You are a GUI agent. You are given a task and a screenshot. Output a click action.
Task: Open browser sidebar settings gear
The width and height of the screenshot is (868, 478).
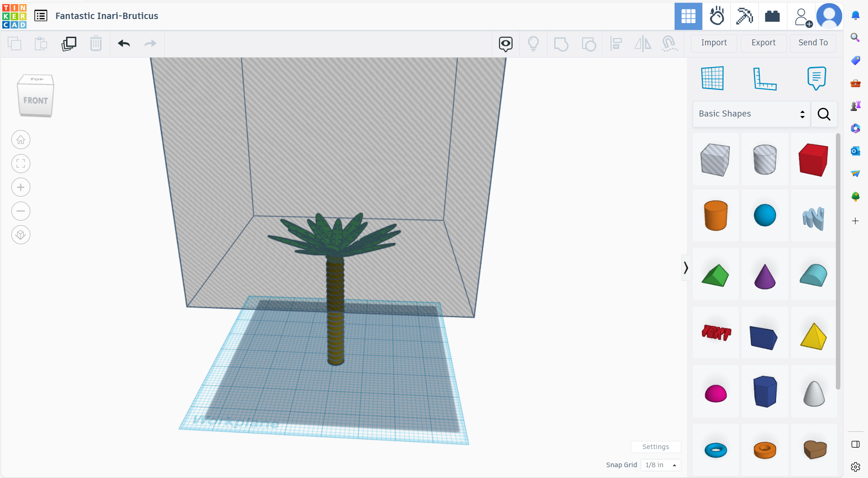tap(855, 467)
